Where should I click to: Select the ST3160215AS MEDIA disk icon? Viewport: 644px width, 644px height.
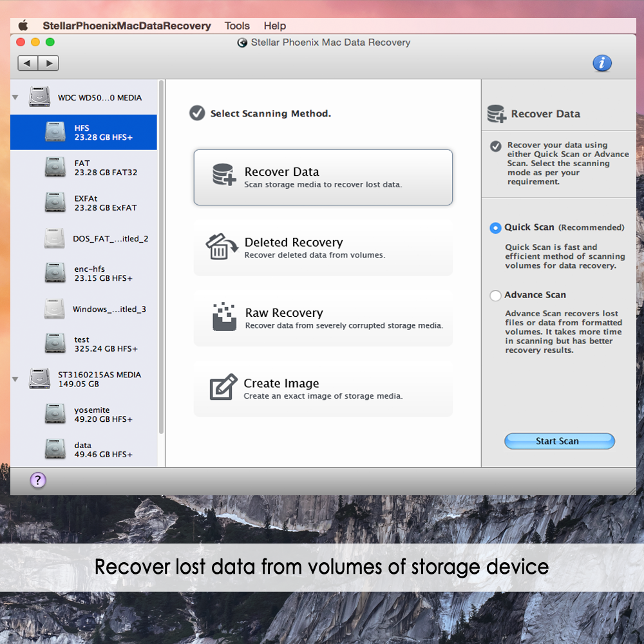39,378
